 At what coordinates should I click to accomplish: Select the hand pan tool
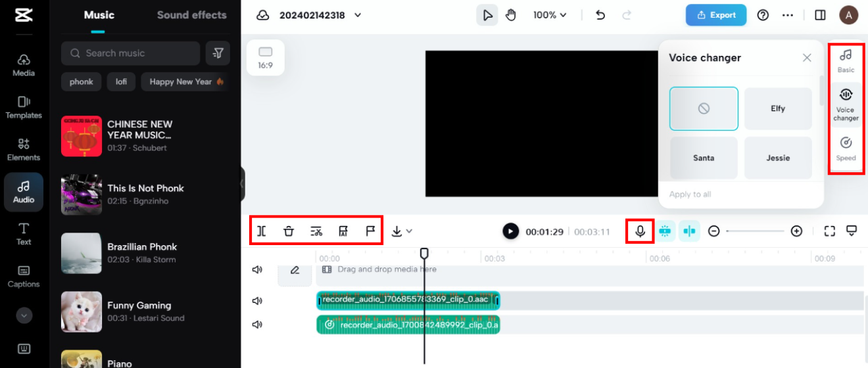pyautogui.click(x=511, y=15)
